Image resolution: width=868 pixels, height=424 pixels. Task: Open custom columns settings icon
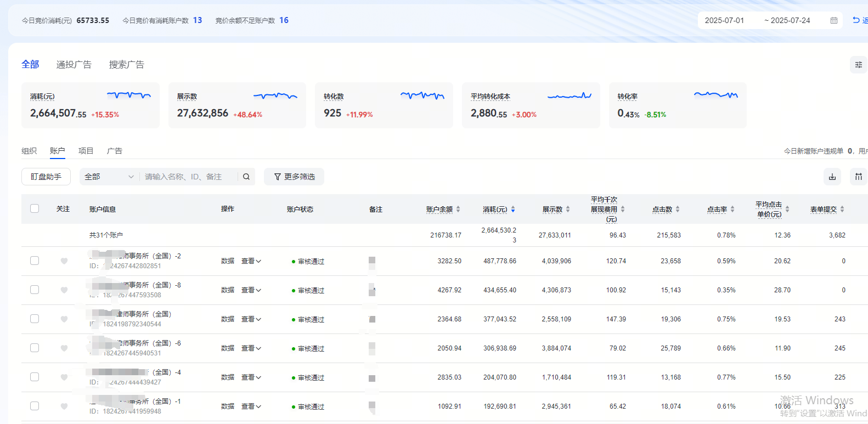tap(859, 177)
